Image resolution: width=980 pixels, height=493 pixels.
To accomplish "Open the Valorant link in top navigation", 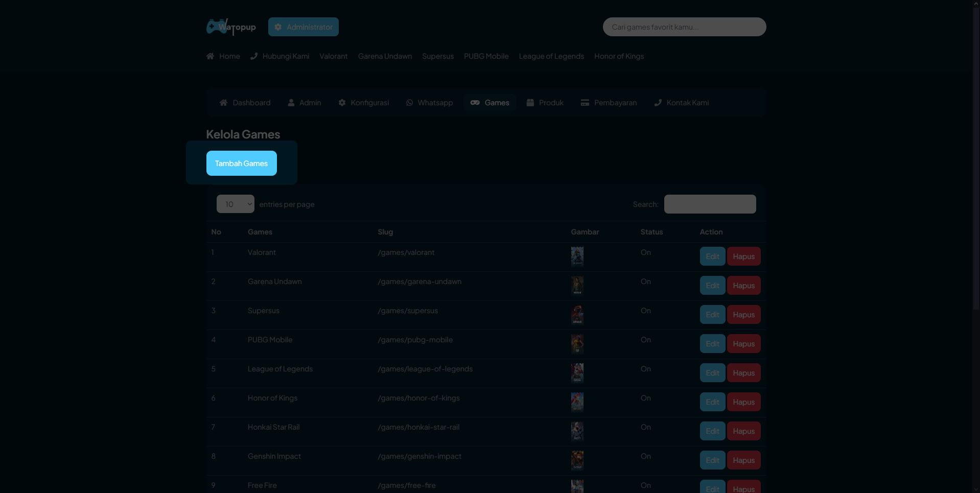I will pos(334,56).
